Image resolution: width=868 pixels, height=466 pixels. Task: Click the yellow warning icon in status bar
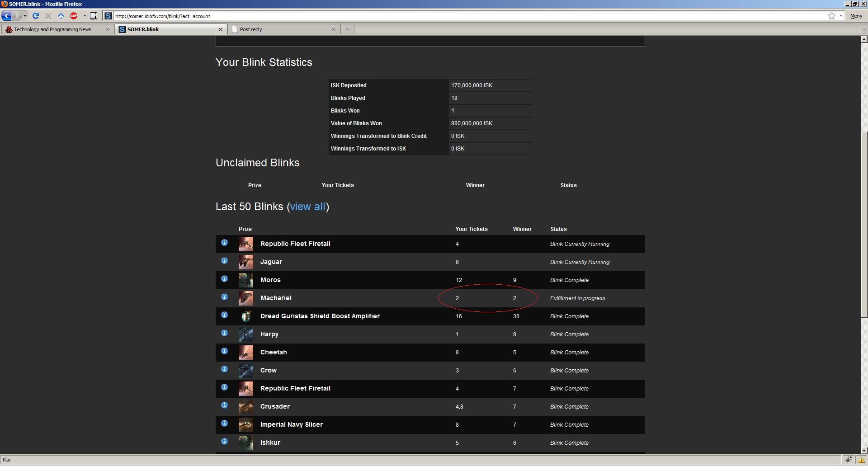(x=861, y=460)
